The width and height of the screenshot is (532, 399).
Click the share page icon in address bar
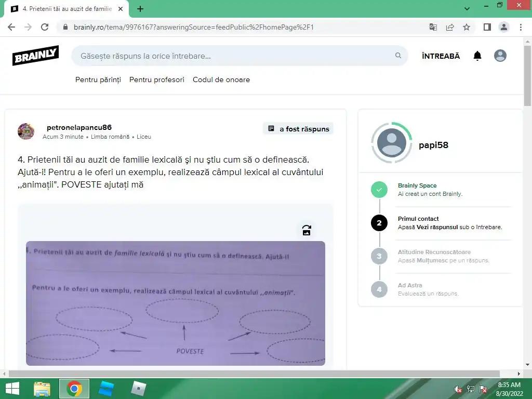click(x=450, y=27)
